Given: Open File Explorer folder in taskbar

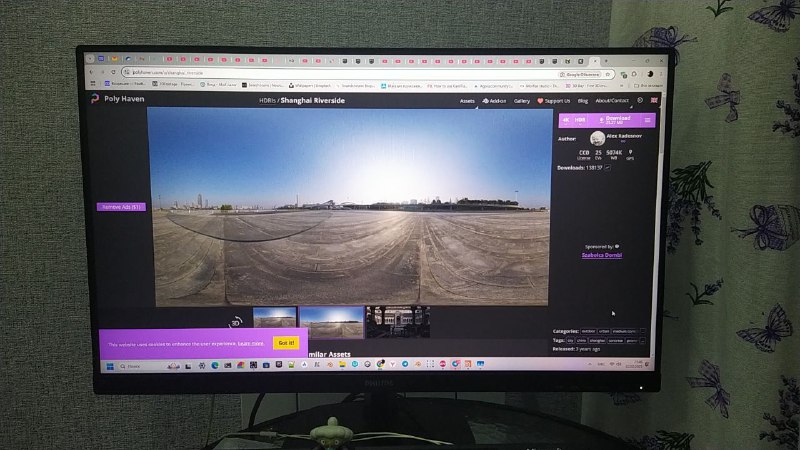Looking at the screenshot, I should point(342,364).
